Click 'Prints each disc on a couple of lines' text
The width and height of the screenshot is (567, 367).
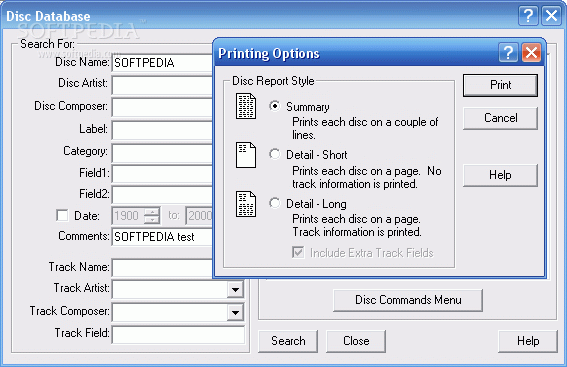point(365,128)
